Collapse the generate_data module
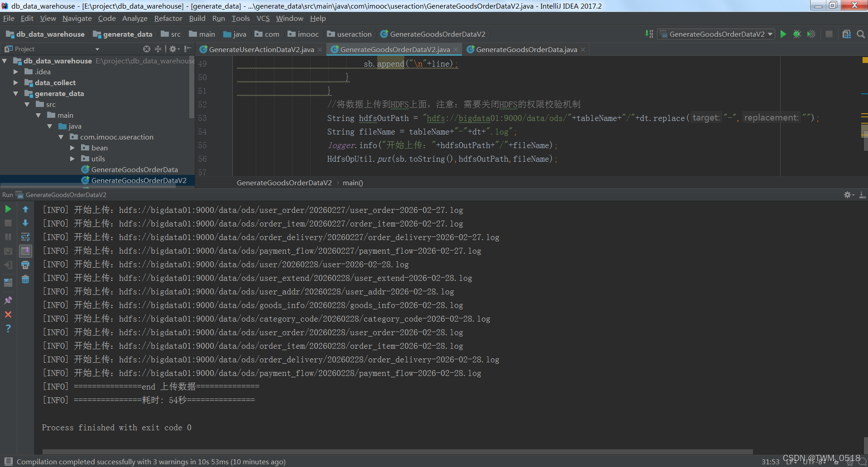The width and height of the screenshot is (868, 467). (x=16, y=93)
